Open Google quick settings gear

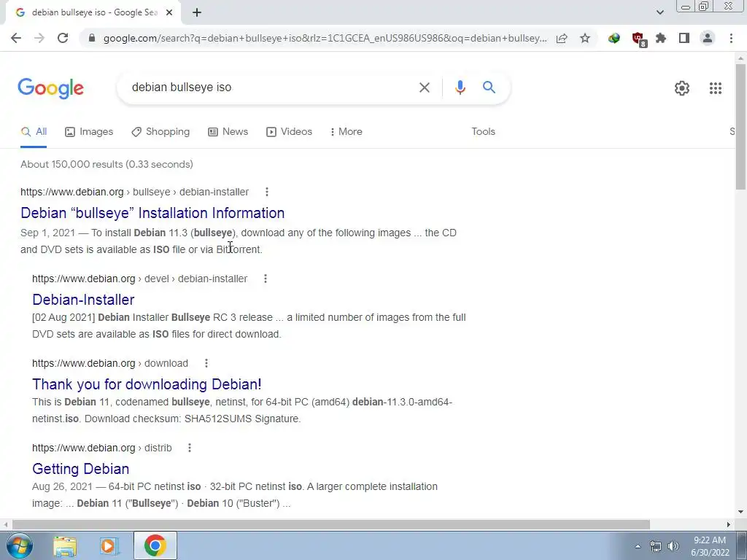tap(682, 88)
